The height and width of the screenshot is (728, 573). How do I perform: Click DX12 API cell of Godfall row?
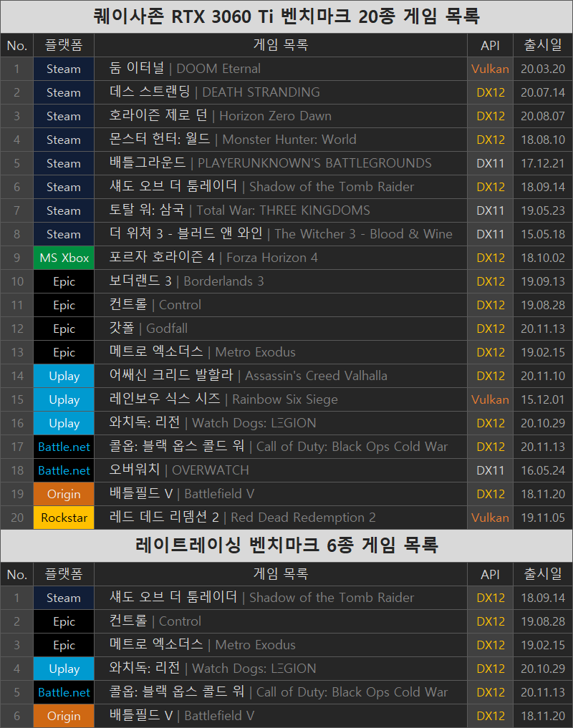click(490, 329)
